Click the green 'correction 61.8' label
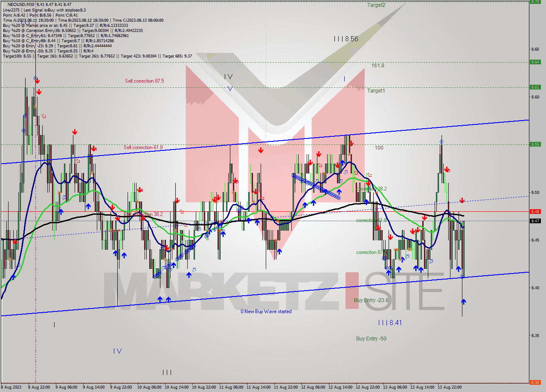 (372, 221)
